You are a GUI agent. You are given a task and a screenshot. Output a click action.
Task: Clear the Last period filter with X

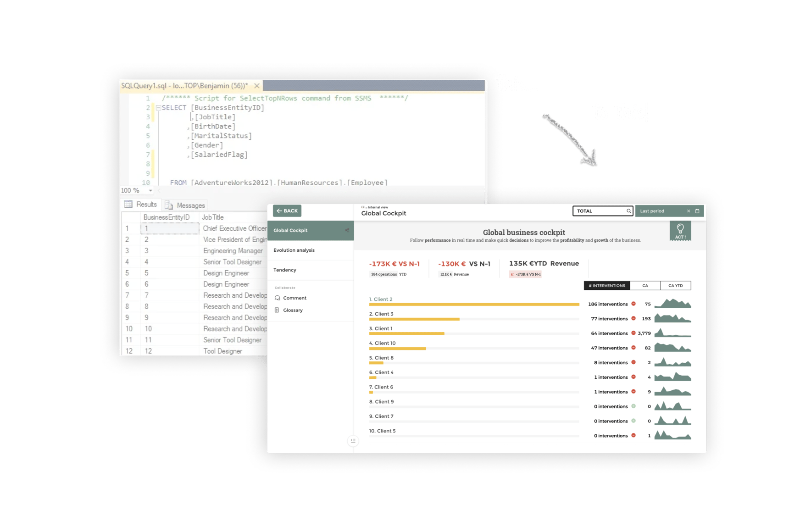688,211
